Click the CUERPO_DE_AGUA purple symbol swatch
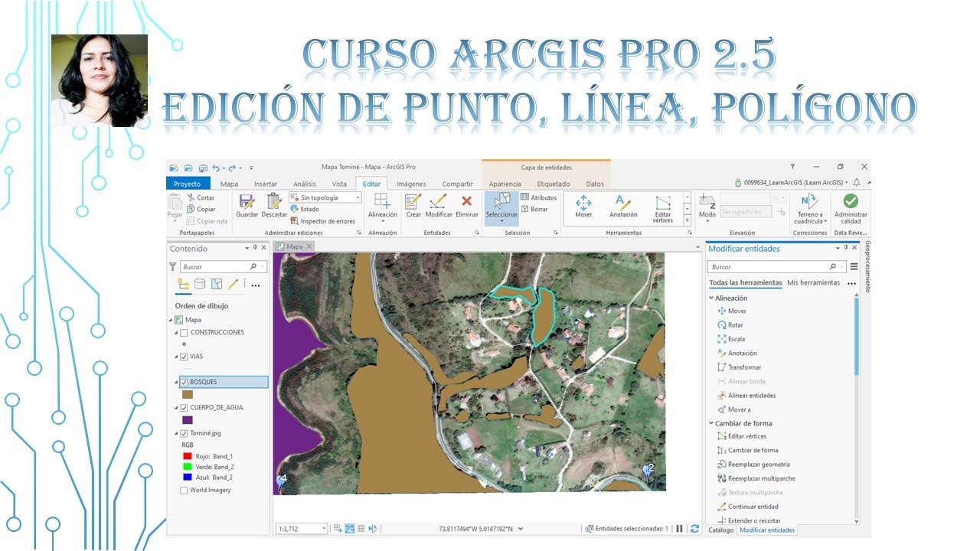This screenshot has height=551, width=980. (187, 420)
